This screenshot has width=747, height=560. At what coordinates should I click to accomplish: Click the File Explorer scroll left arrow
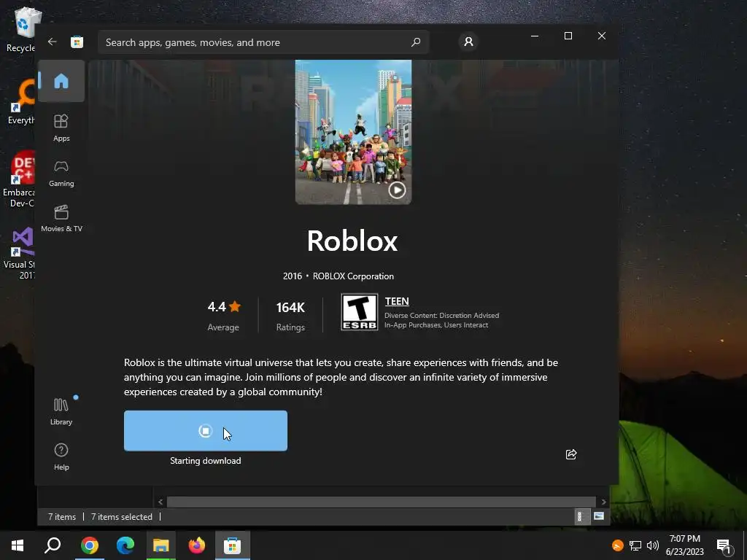click(x=160, y=502)
